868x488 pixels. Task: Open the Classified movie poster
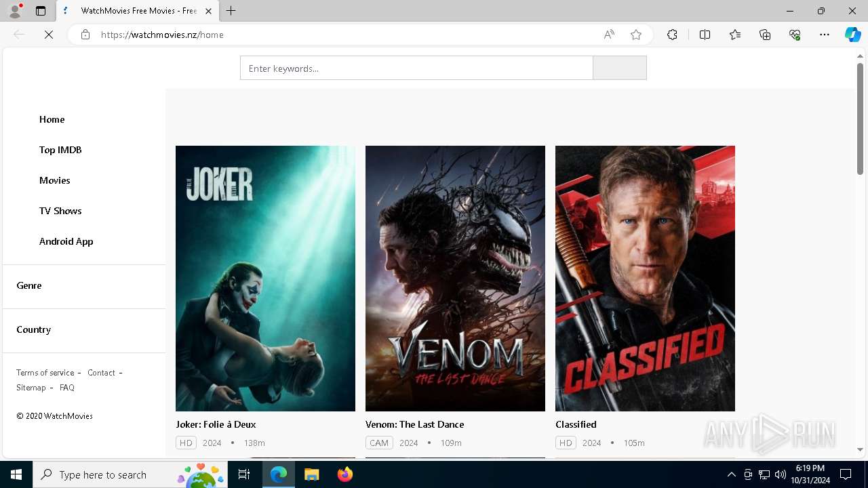645,279
